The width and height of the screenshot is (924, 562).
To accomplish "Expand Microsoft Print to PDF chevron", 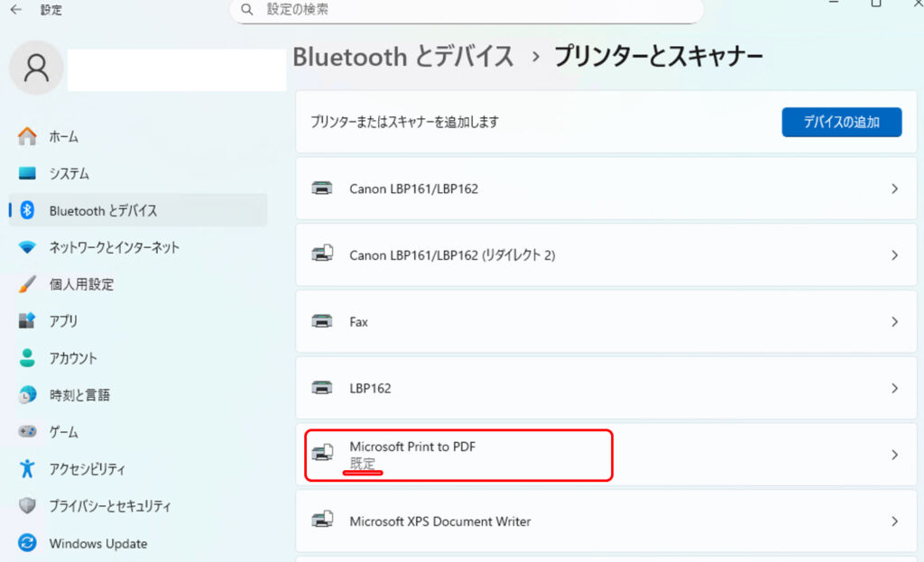I will [x=894, y=455].
